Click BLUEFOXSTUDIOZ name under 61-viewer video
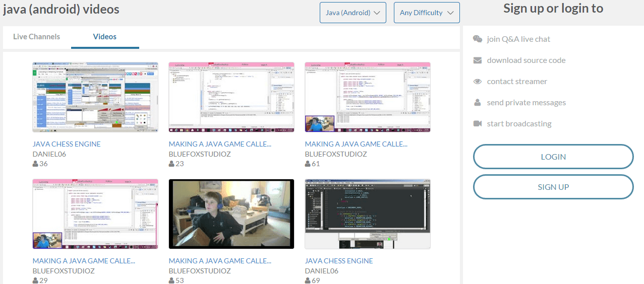The image size is (644, 284). coord(336,154)
